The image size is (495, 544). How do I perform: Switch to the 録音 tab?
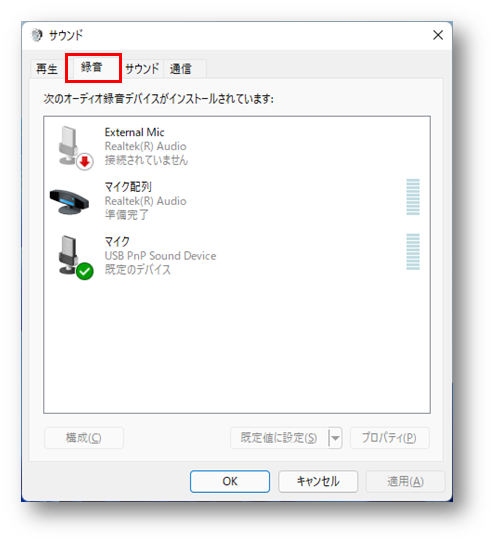pyautogui.click(x=92, y=67)
